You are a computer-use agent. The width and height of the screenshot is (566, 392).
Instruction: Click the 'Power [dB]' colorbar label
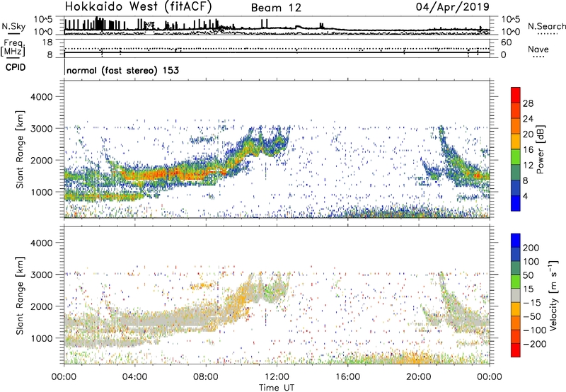(x=541, y=149)
